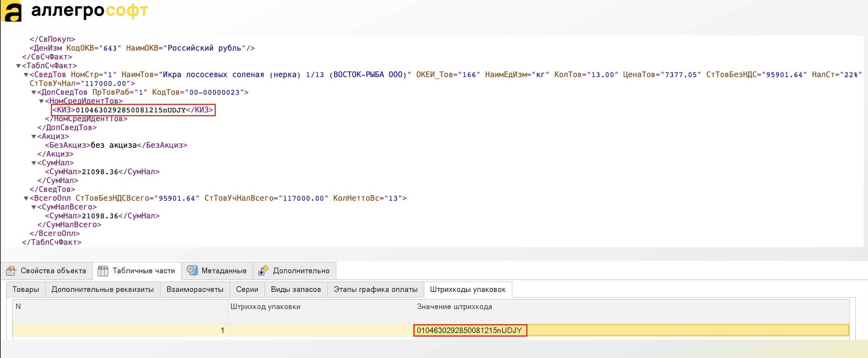Click closing tag </СумНалВсего>
This screenshot has width=868, height=358.
69,225
